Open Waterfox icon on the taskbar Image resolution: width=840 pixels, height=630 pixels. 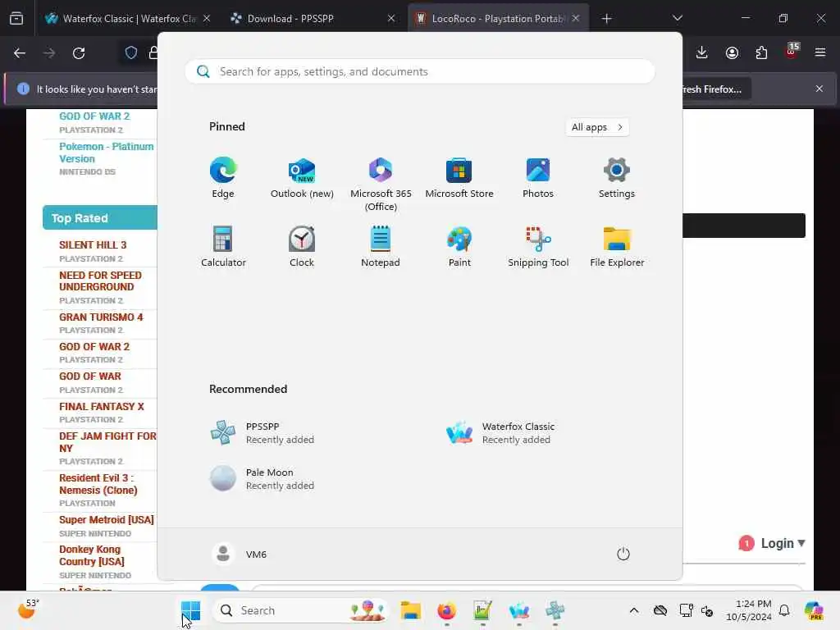(x=518, y=610)
